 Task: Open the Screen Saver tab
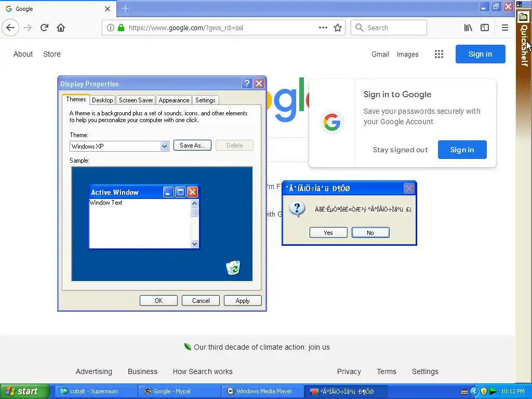click(136, 100)
